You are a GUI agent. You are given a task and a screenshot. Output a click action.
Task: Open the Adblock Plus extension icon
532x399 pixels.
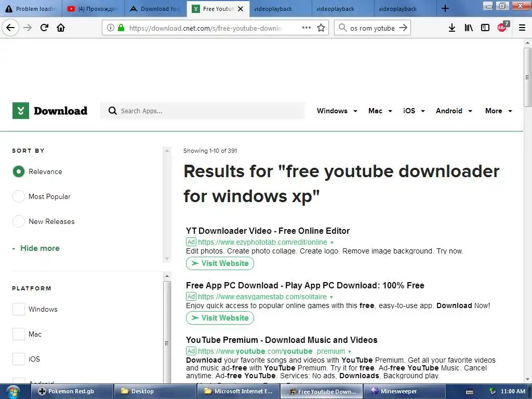click(503, 27)
